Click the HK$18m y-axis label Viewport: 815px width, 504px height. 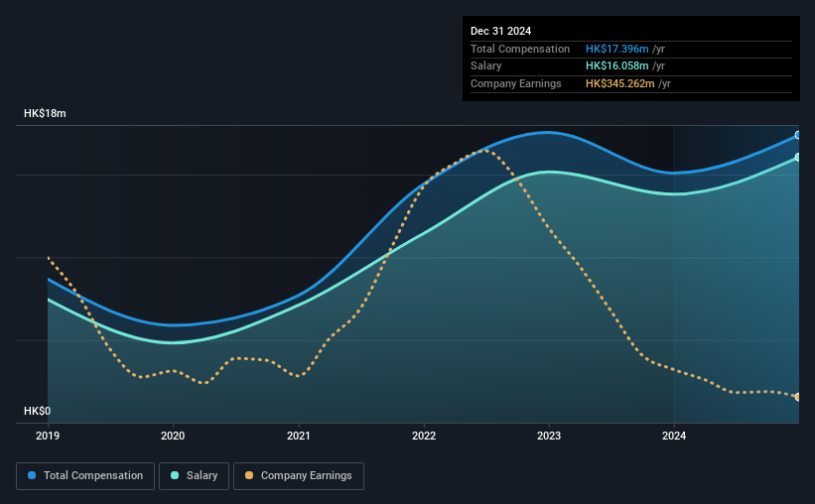(x=45, y=113)
